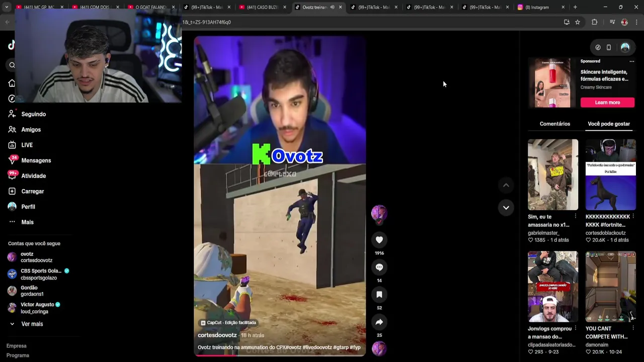Open options for Jonvlogs comprou video
The image size is (644, 362).
576,329
